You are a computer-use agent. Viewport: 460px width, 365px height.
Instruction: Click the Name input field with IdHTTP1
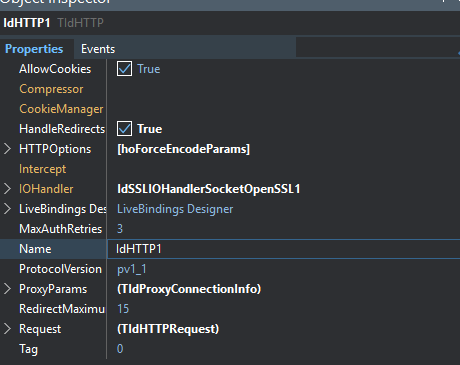[284, 249]
